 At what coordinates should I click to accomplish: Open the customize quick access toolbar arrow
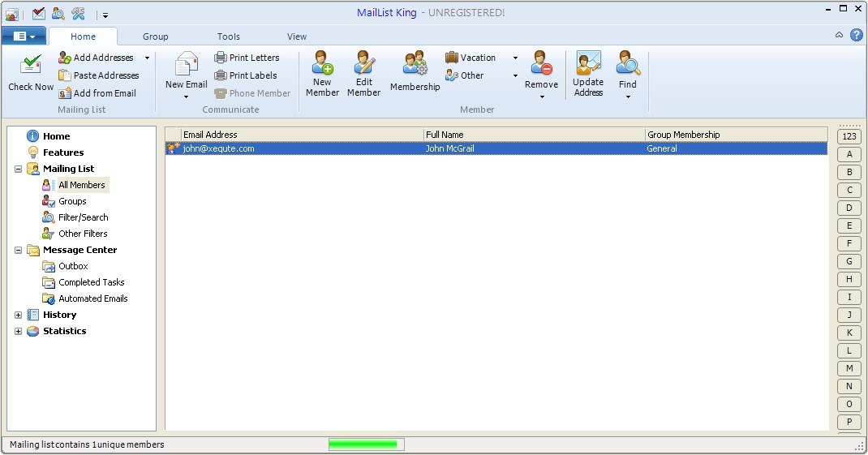click(x=105, y=15)
